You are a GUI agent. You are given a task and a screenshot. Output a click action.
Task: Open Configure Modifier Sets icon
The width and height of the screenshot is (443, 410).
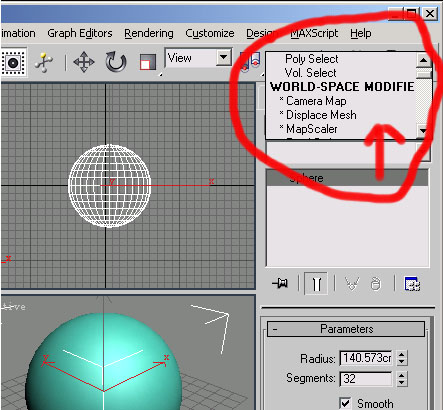(x=412, y=284)
